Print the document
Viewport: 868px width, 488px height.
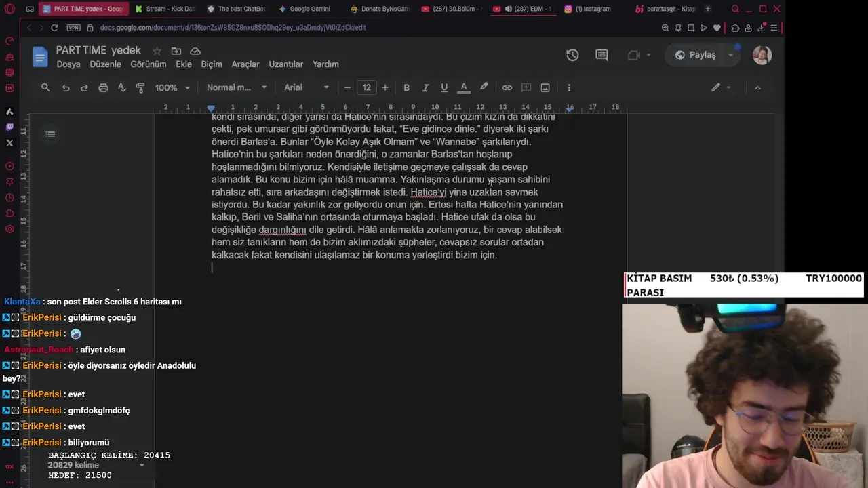pos(103,87)
